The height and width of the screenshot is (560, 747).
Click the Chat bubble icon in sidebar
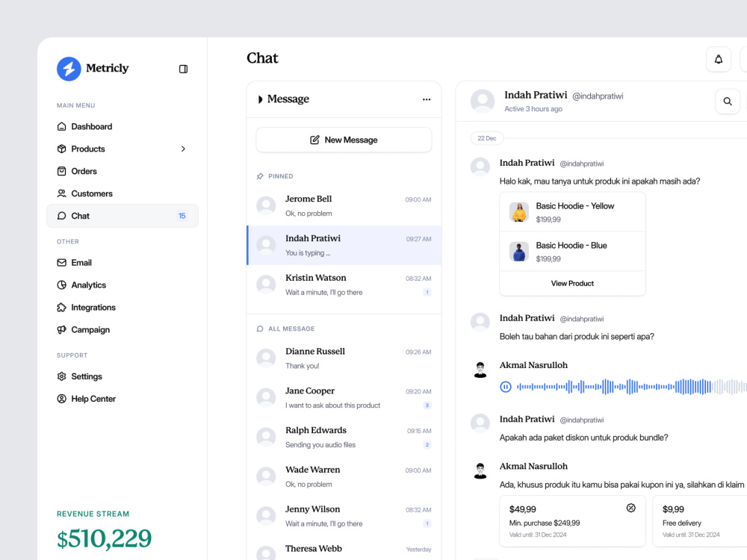[x=61, y=216]
